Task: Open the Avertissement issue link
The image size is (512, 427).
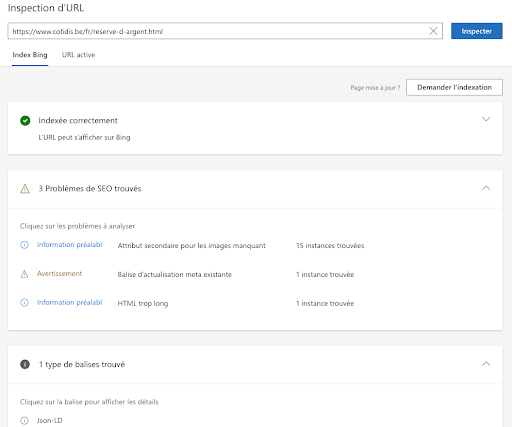Action: coord(59,274)
